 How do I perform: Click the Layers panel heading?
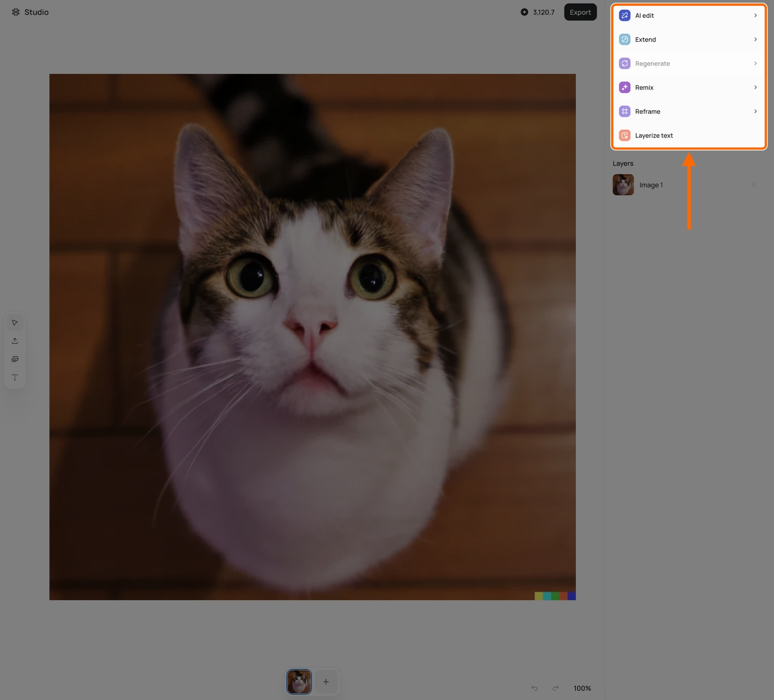(623, 164)
